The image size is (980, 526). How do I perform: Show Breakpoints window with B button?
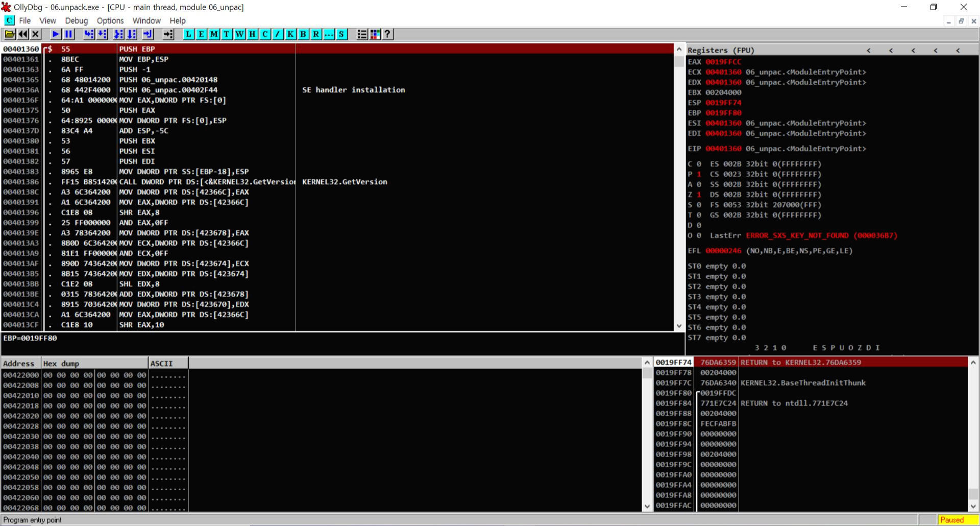[x=303, y=34]
